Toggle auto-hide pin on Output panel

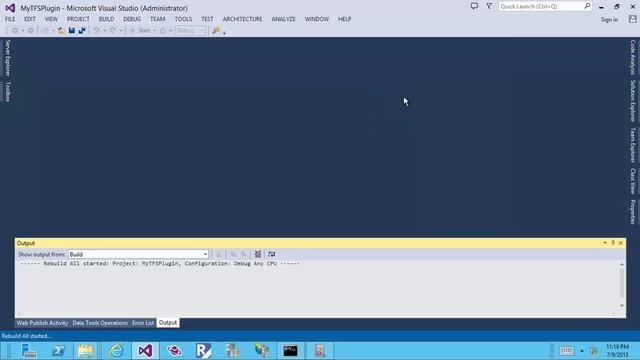point(613,243)
